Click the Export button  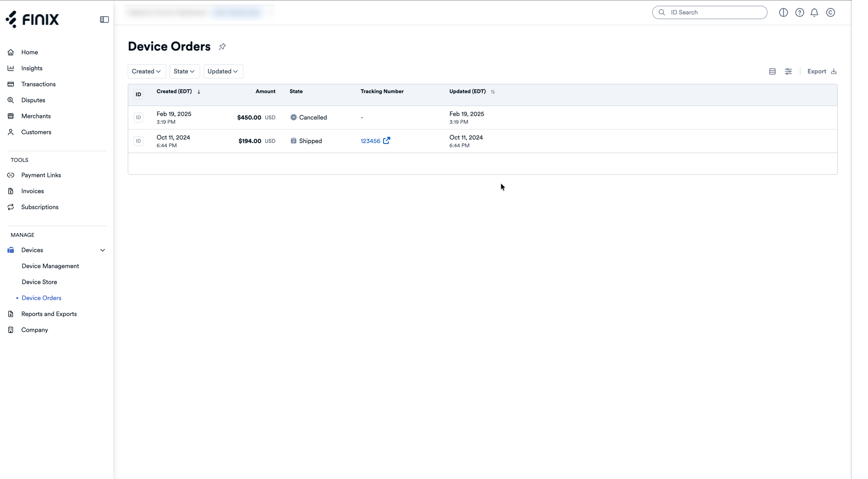click(822, 71)
